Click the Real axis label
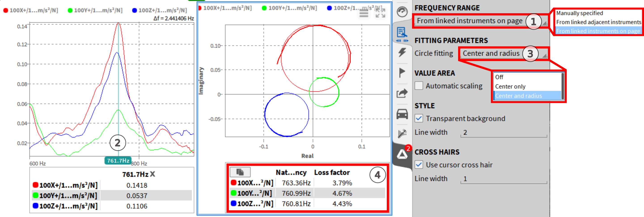 (x=307, y=156)
